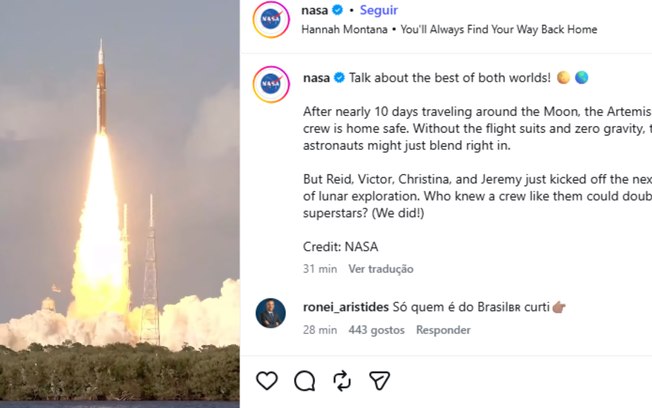
Task: Open the NASA avatar in the post header
Action: pos(271,20)
